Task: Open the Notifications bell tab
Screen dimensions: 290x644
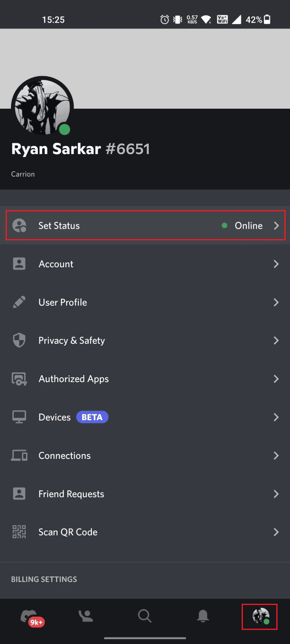Action: click(203, 616)
